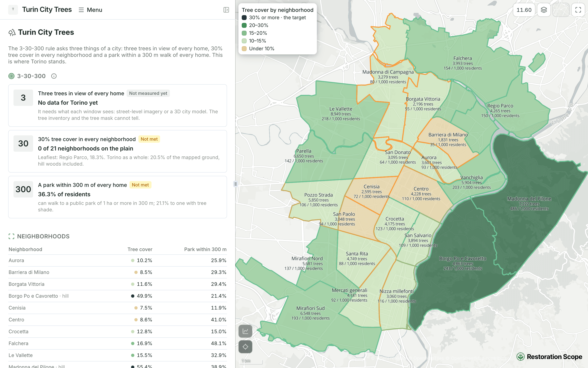The width and height of the screenshot is (588, 368).
Task: Switch basemap using the map thumbnail
Action: (x=561, y=10)
